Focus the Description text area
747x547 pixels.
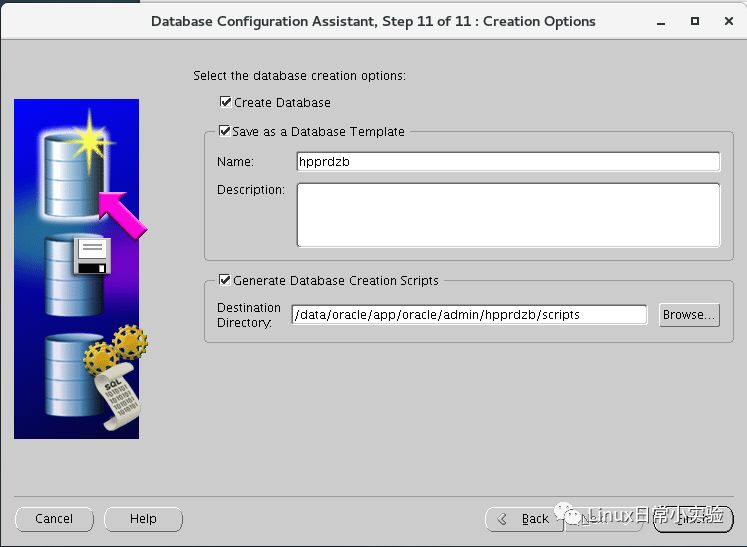click(508, 215)
